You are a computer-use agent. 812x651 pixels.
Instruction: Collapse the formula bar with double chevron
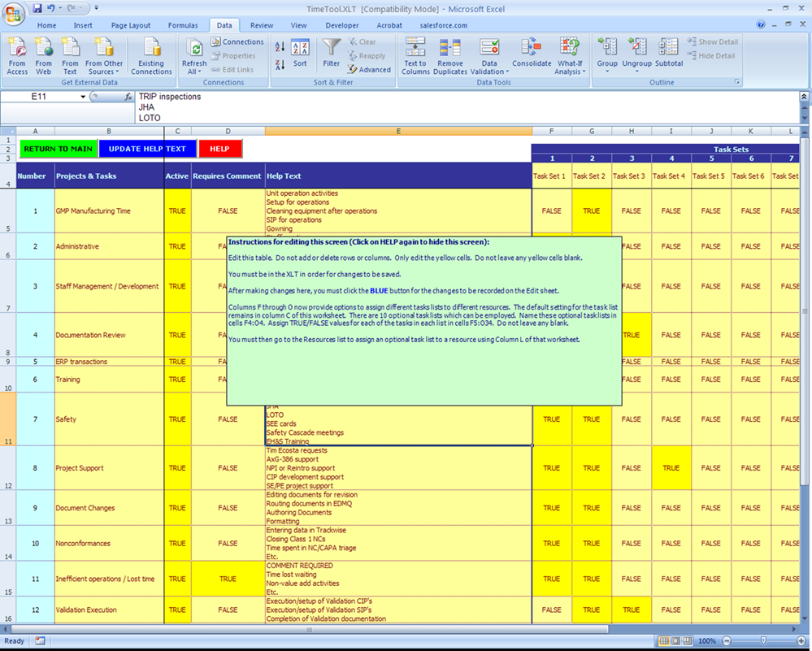click(x=804, y=97)
